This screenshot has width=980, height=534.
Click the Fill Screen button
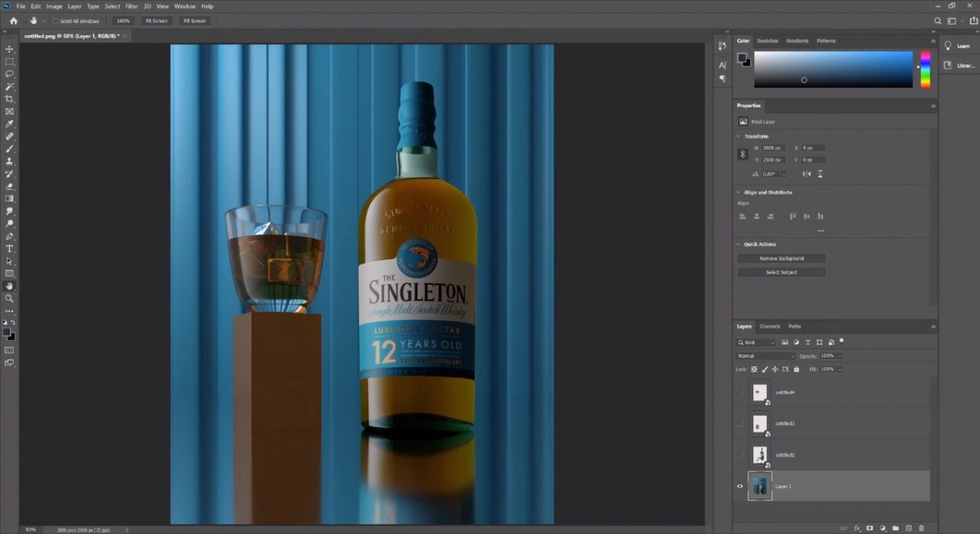tap(194, 21)
